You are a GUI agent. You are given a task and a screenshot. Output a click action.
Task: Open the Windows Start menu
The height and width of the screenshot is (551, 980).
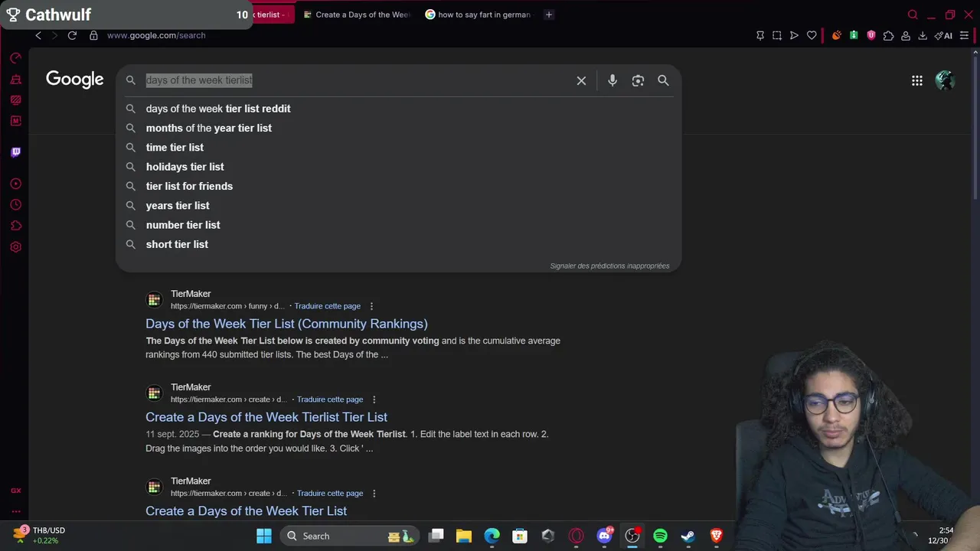(263, 536)
